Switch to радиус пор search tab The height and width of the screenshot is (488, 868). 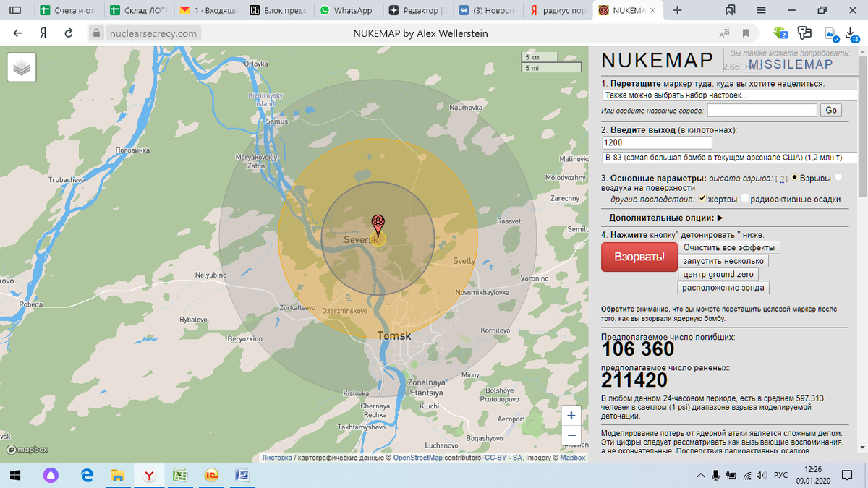coord(556,10)
